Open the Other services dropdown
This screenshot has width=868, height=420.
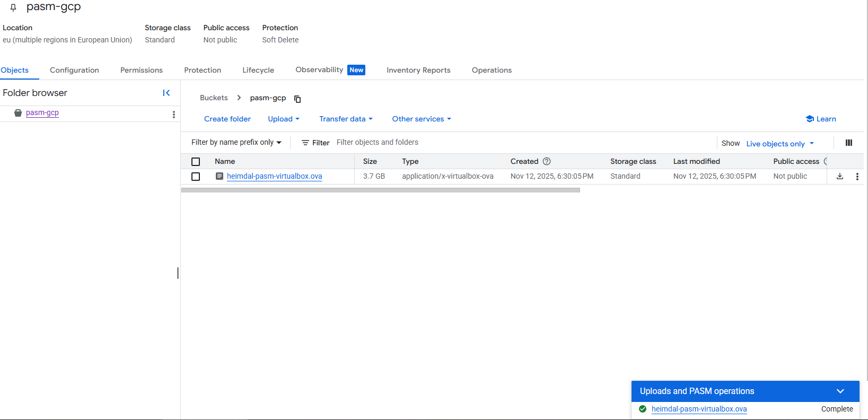[x=422, y=119]
